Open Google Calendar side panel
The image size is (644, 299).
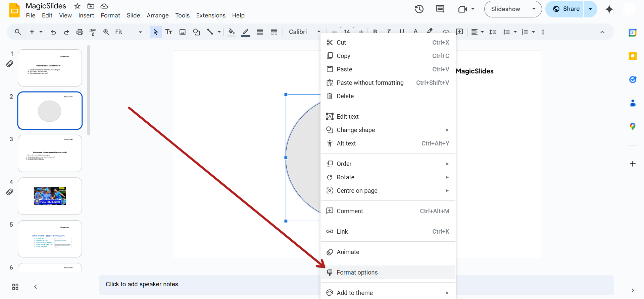point(633,33)
